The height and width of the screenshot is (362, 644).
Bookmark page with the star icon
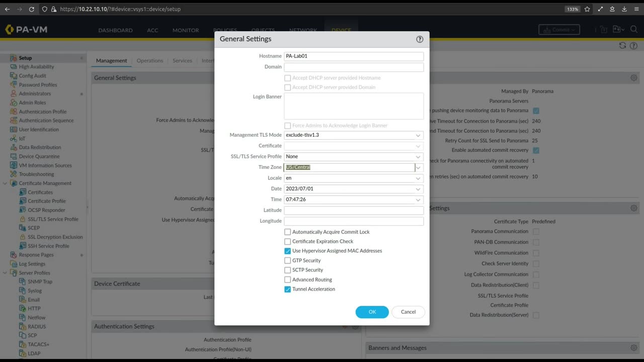tap(587, 9)
